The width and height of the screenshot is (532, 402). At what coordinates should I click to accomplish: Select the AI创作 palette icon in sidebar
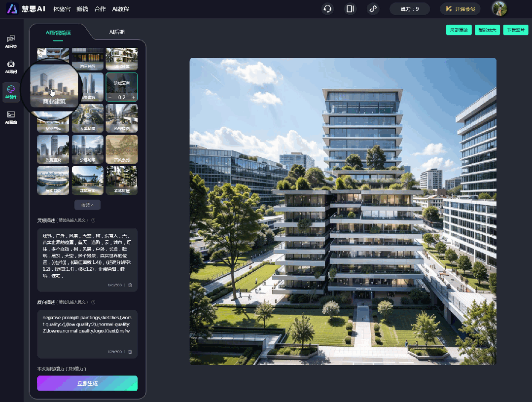pos(11,92)
